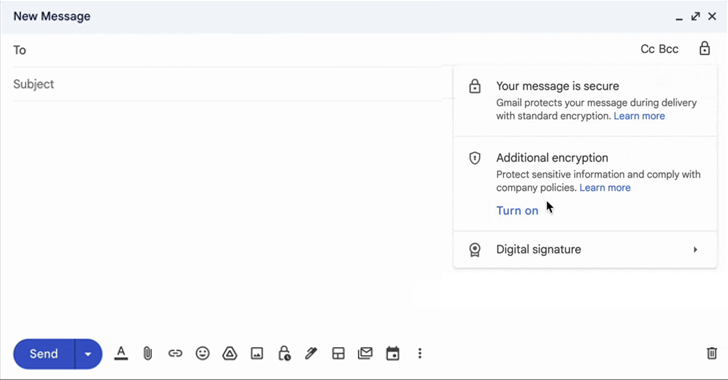Open Learn more about standard encryption

pos(639,116)
